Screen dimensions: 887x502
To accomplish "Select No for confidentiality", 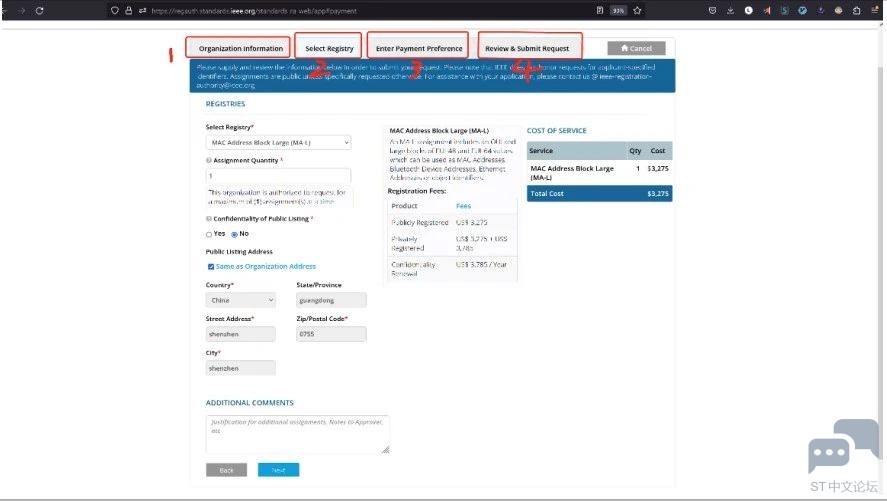I will point(234,234).
